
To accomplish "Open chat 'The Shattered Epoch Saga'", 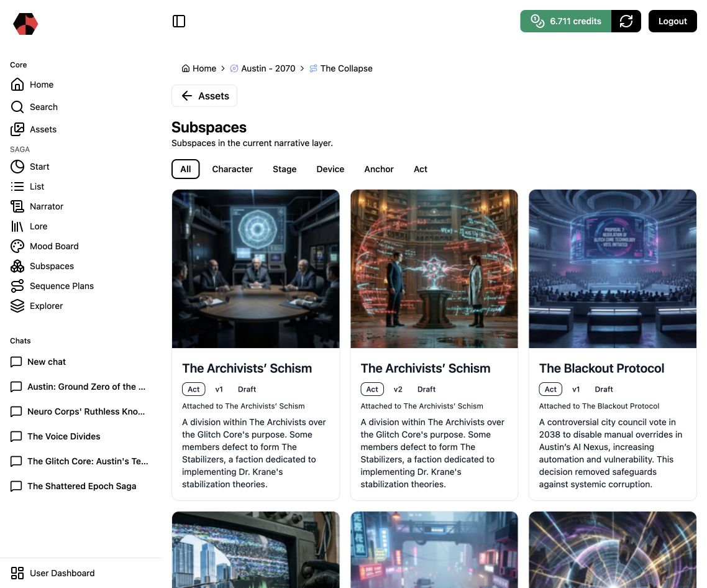I will point(73,485).
